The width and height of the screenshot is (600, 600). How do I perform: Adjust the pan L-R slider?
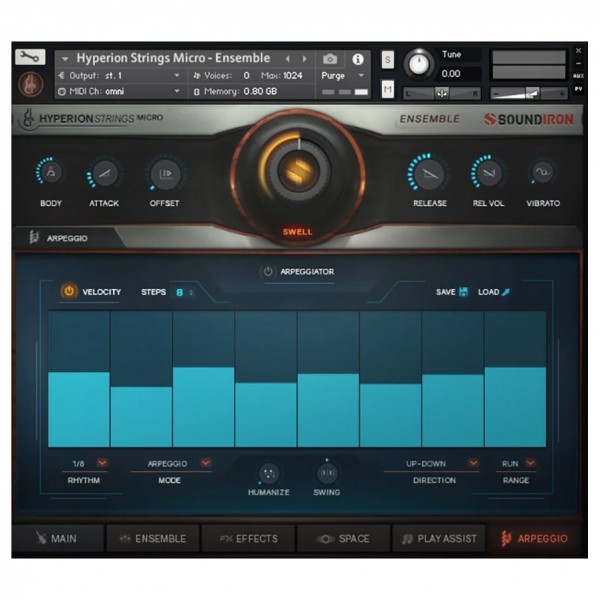click(442, 93)
